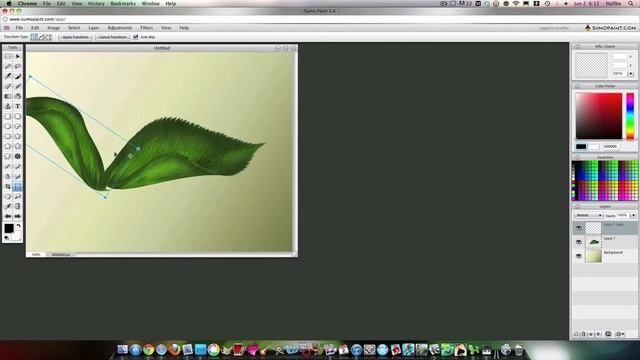This screenshot has height=360, width=640.
Task: Hide the Background layer
Action: click(x=579, y=256)
